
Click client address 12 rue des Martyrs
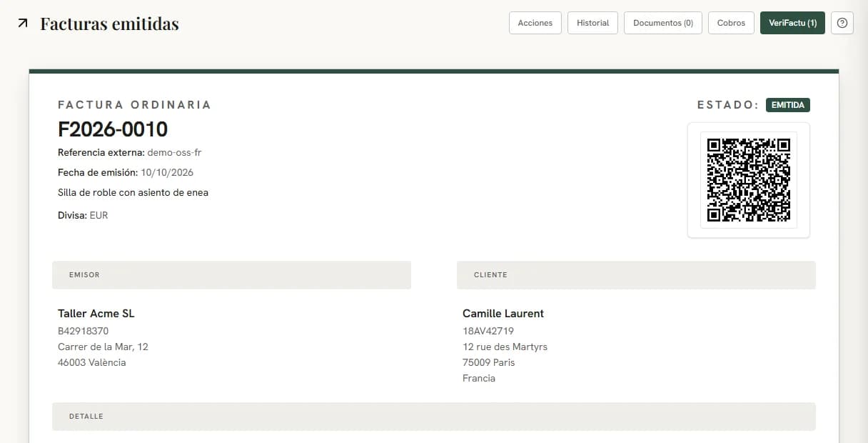tap(505, 347)
